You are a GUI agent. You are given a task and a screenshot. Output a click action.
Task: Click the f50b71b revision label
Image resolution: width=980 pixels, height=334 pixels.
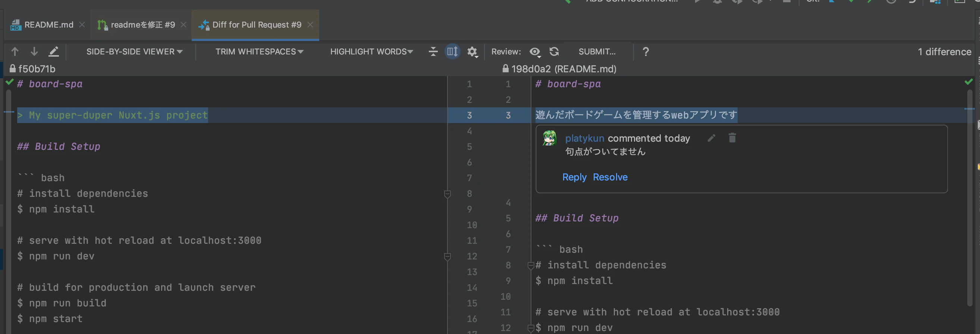click(x=37, y=69)
